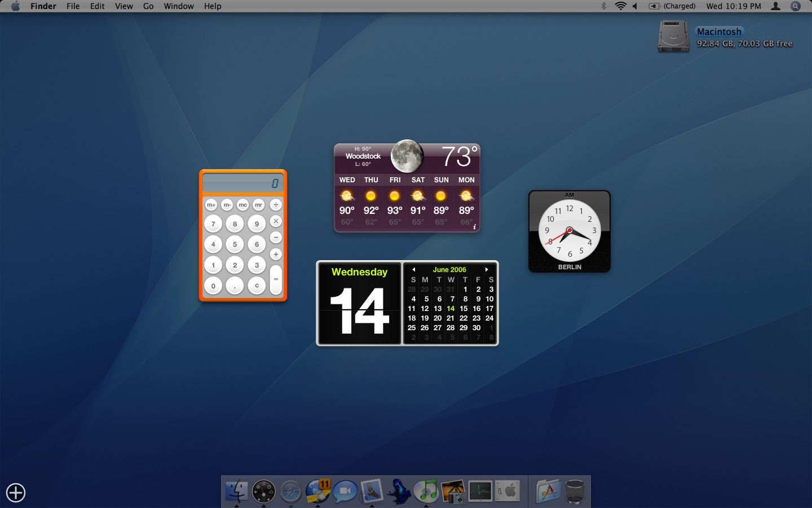The height and width of the screenshot is (508, 812).
Task: Click June 2006 calendar title
Action: coord(449,270)
